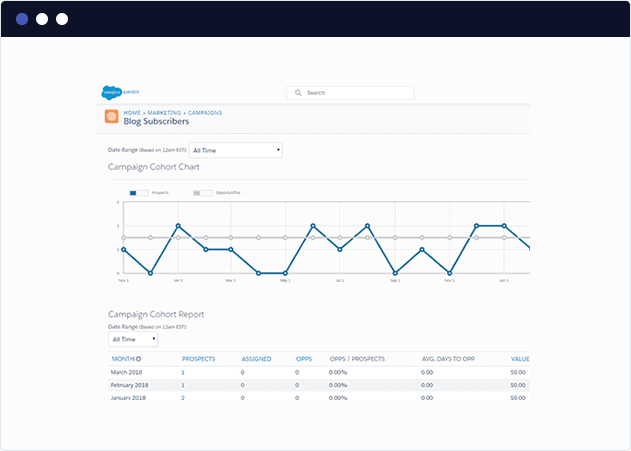Click the Blog Subscribers page title
Viewport: 631px width, 451px height.
click(x=156, y=122)
